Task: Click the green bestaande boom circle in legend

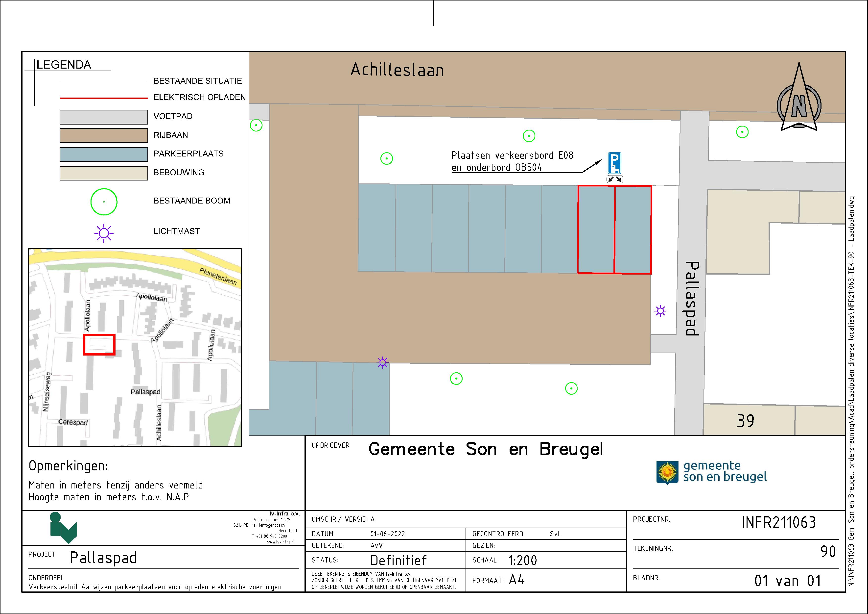Action: 104,202
